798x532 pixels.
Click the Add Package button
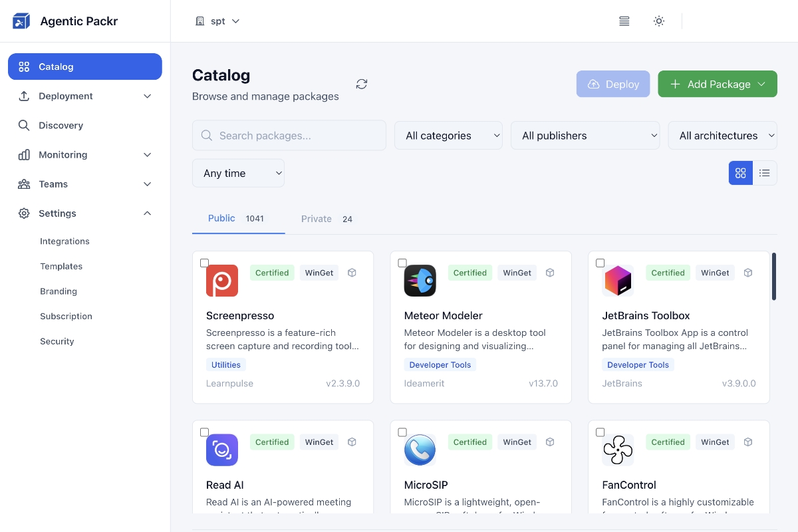tap(718, 84)
